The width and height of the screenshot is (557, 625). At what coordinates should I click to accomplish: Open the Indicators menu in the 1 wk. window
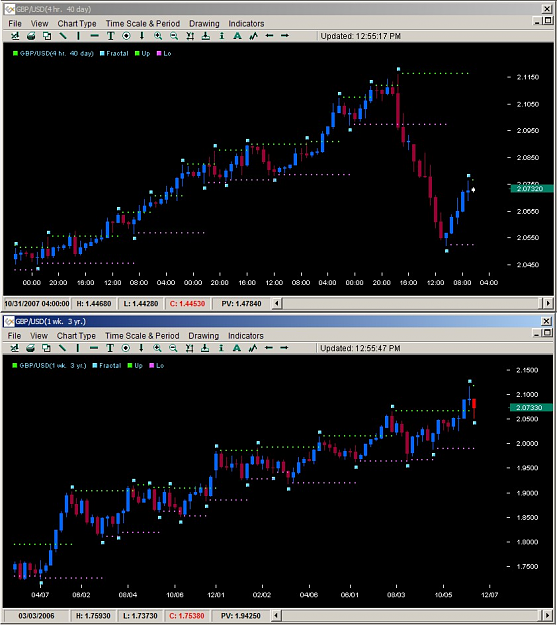[246, 336]
